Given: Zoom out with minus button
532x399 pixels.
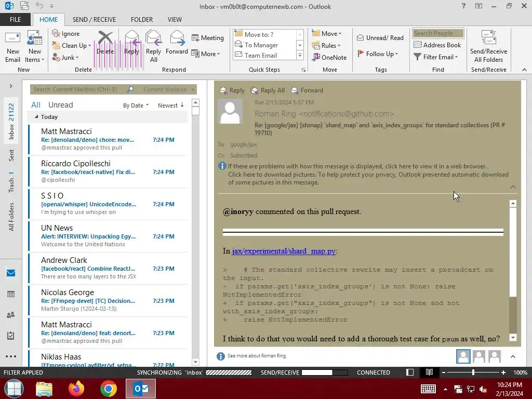Looking at the screenshot, I should 444,373.
